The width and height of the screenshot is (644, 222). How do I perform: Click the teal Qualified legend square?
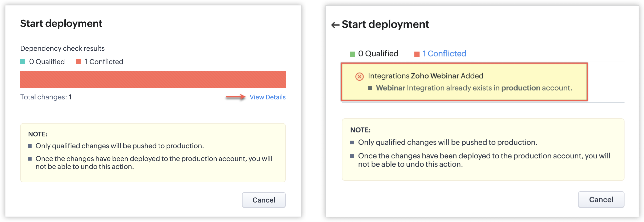[23, 62]
